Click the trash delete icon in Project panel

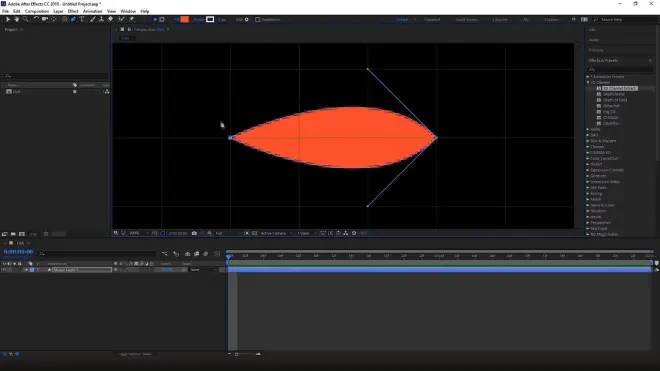[x=46, y=234]
